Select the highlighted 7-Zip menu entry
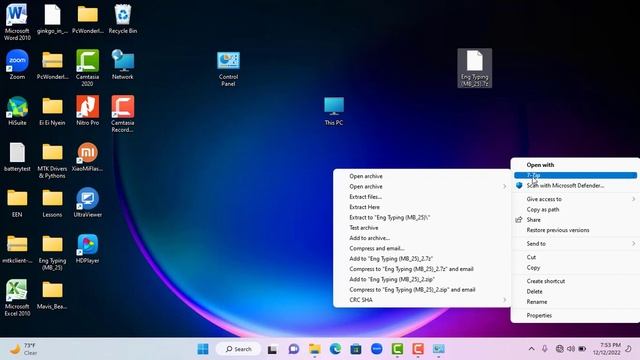 tap(575, 175)
